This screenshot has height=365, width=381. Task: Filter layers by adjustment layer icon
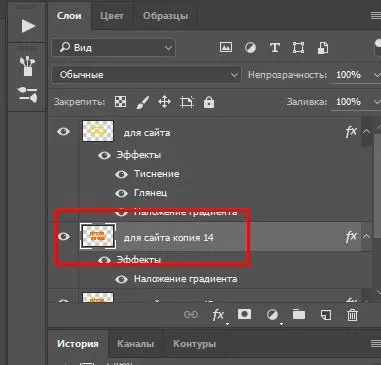250,48
